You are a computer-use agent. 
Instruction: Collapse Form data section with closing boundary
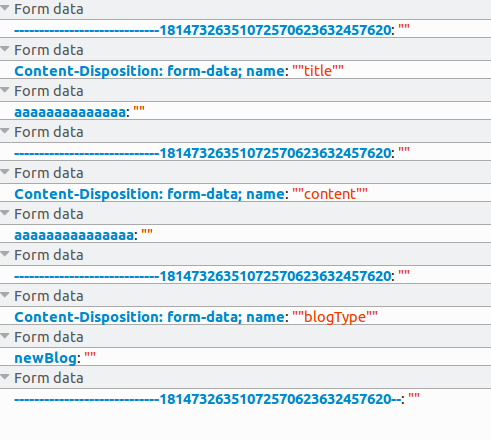click(5, 377)
